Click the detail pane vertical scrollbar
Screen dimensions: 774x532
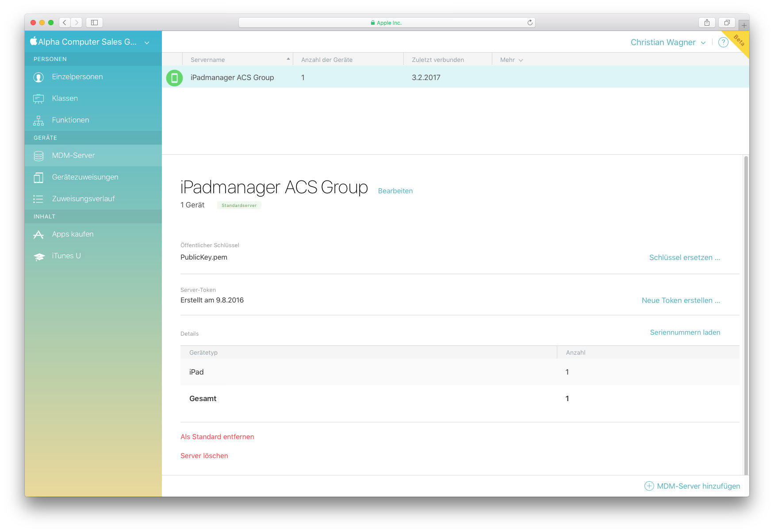746,315
